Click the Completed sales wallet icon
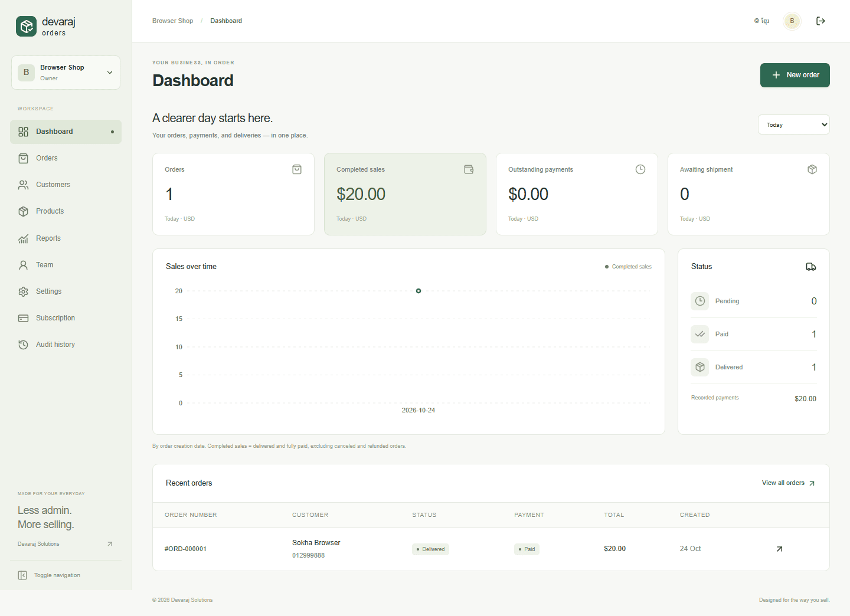The height and width of the screenshot is (616, 850). [x=469, y=169]
